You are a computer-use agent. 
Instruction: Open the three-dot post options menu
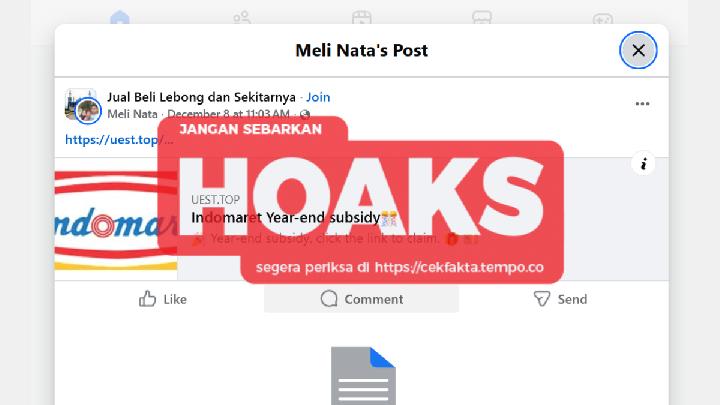[x=642, y=104]
